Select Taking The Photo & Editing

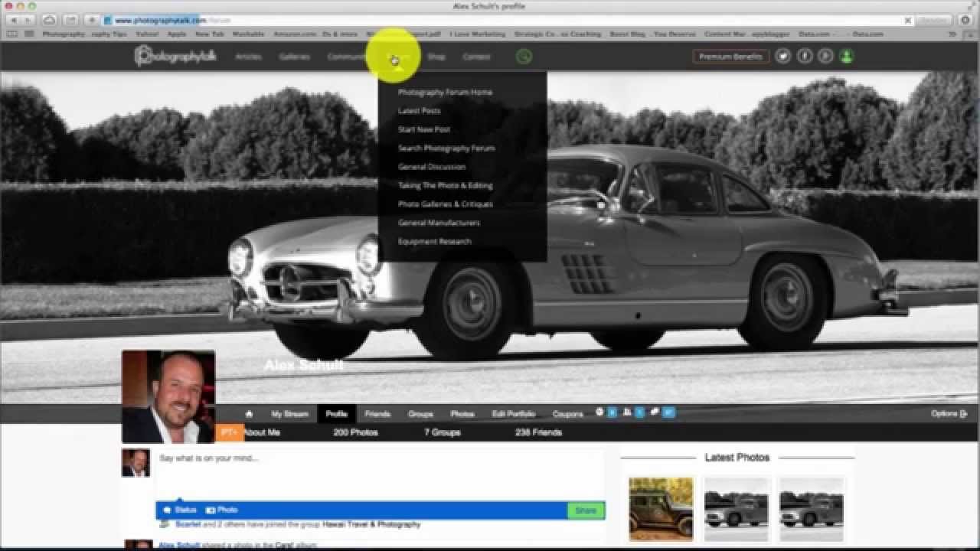(x=445, y=185)
